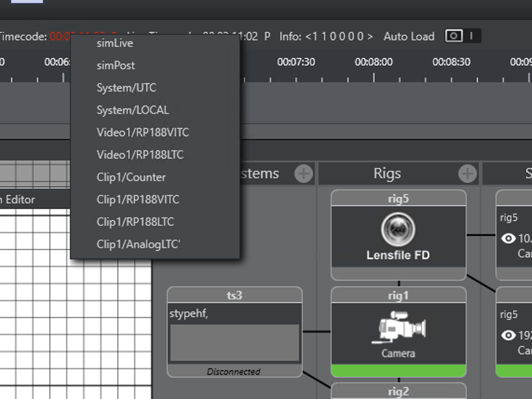Select simPost timecode source
The image size is (532, 399).
tap(116, 65)
